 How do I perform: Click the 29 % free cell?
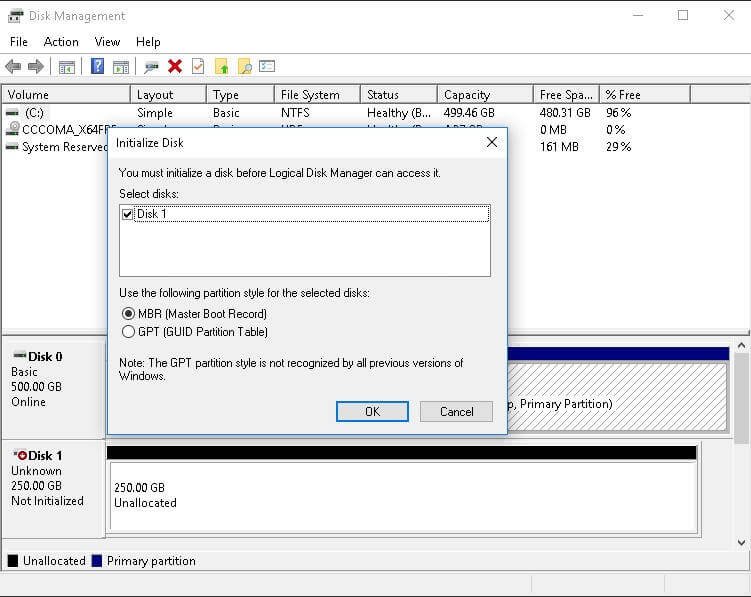(618, 147)
